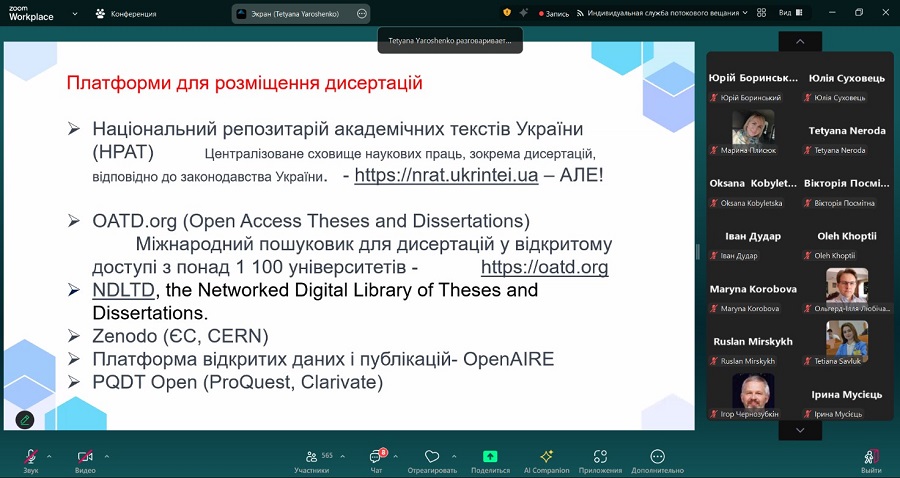Click the Іван Дудар participant tile
Image resolution: width=900 pixels, height=478 pixels.
[752, 236]
